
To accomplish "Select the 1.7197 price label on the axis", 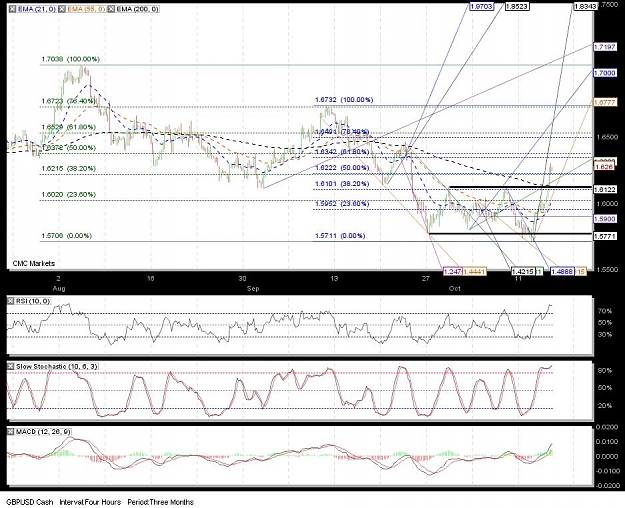I will coord(605,47).
